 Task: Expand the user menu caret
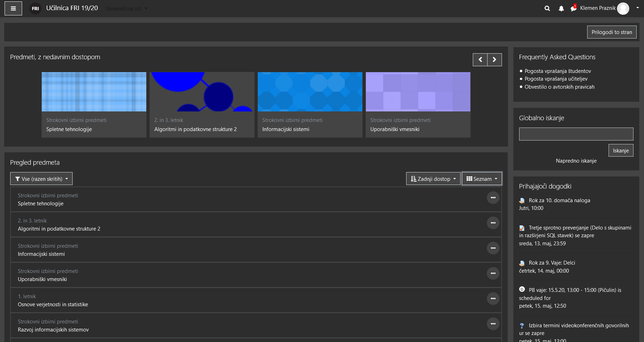tap(638, 8)
